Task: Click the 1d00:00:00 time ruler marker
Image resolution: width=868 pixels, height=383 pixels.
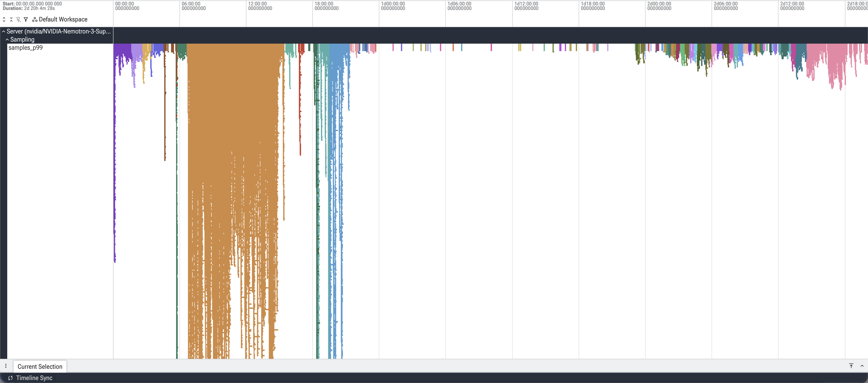Action: pos(393,6)
